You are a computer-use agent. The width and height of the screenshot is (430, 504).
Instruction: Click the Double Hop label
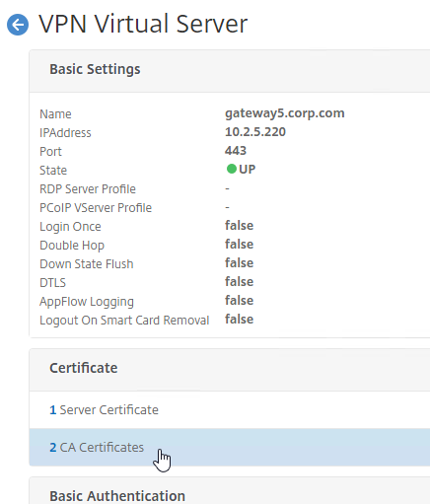72,246
